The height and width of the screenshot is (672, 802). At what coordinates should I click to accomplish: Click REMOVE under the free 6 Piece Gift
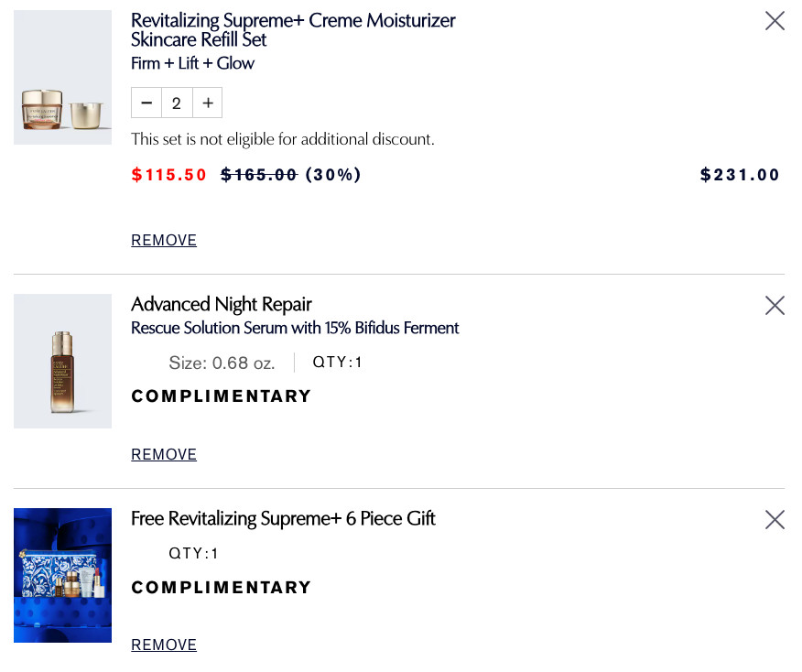click(x=164, y=645)
